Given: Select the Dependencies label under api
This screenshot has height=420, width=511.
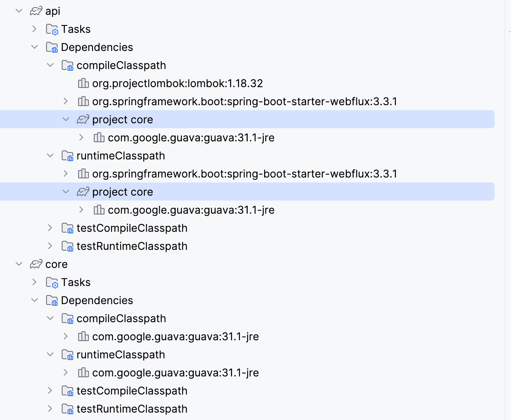Looking at the screenshot, I should [x=97, y=48].
